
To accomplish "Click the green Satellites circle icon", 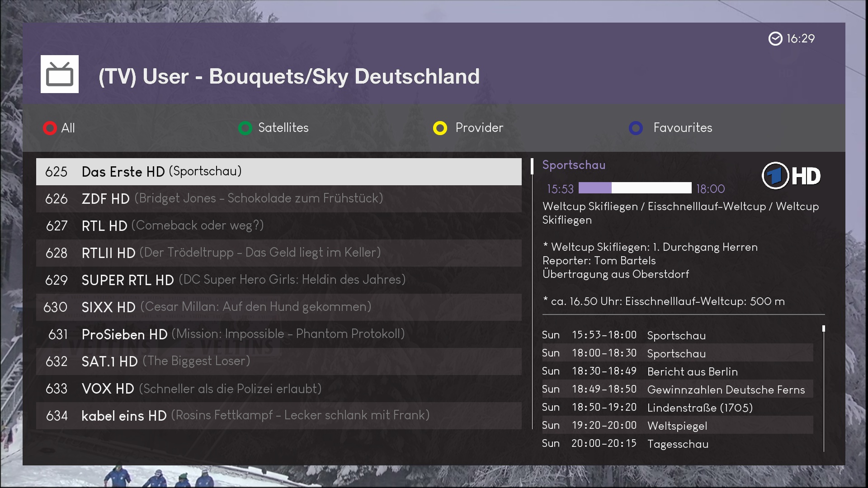I will point(245,128).
